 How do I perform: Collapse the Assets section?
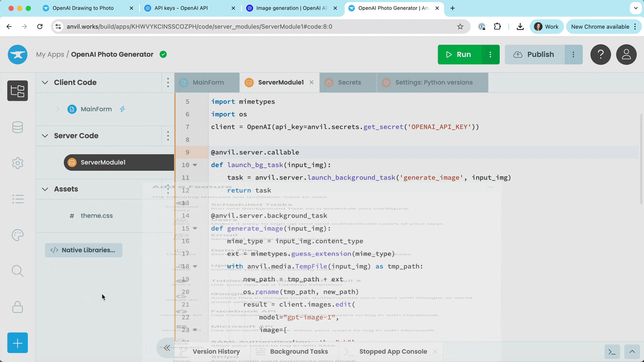(45, 189)
